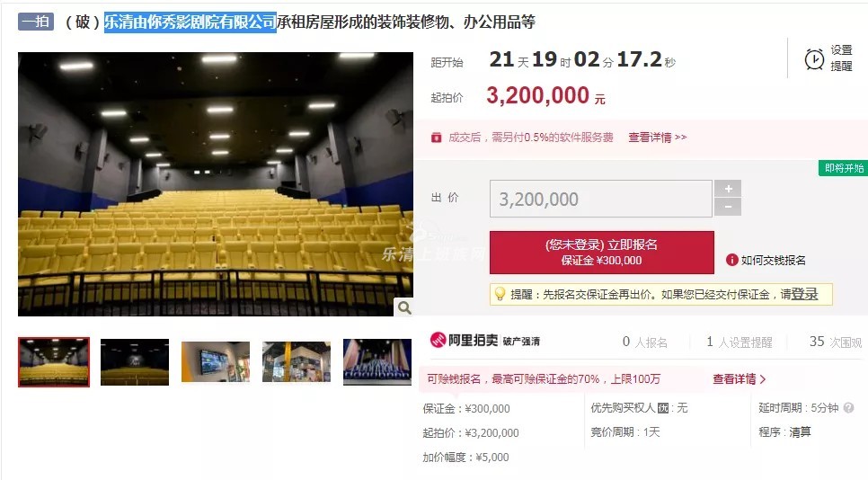Click the info icon beside 如何交钱报名
868x480 pixels.
pyautogui.click(x=731, y=260)
